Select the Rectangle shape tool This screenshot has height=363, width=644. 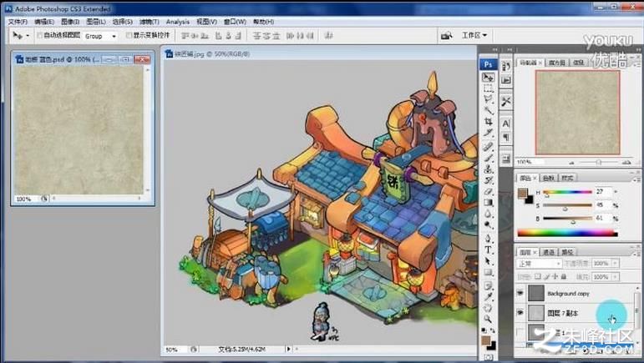coord(488,272)
